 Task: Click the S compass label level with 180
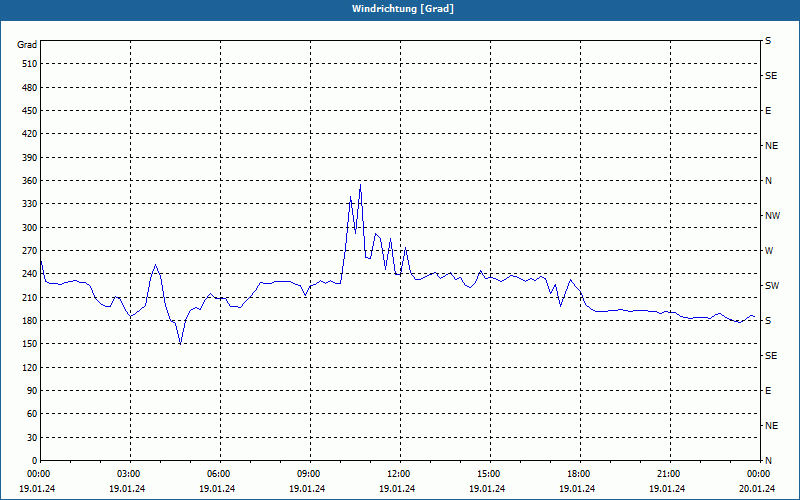[768, 320]
